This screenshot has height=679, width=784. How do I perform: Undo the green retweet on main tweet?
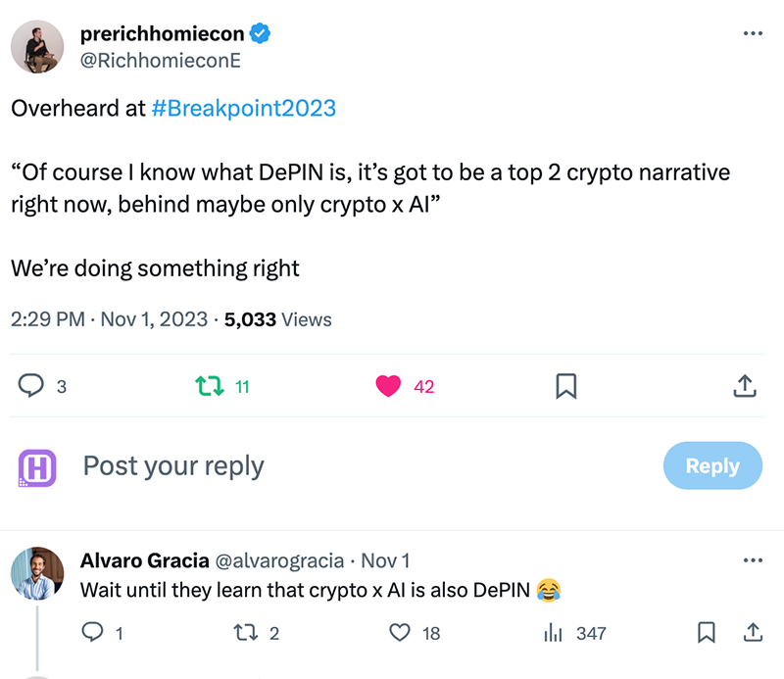[209, 386]
